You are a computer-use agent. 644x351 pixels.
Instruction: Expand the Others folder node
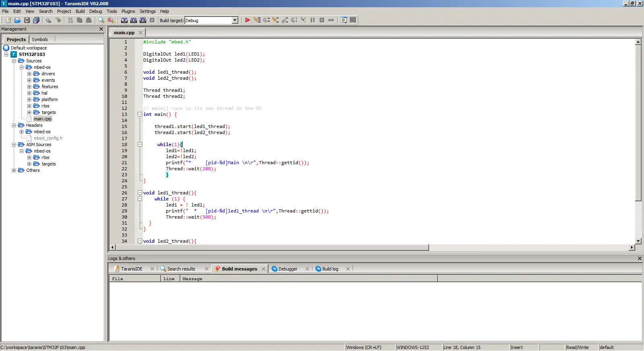[x=14, y=170]
